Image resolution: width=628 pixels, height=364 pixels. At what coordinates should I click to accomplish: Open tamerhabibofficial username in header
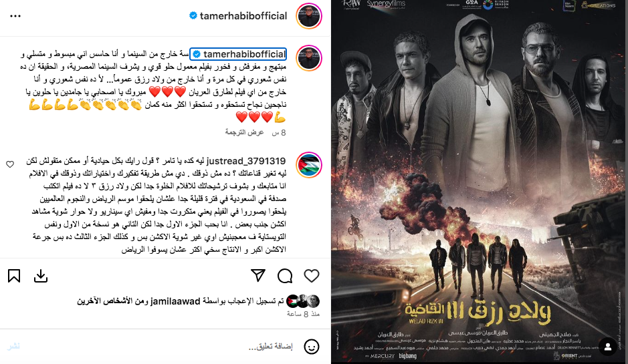tap(243, 16)
